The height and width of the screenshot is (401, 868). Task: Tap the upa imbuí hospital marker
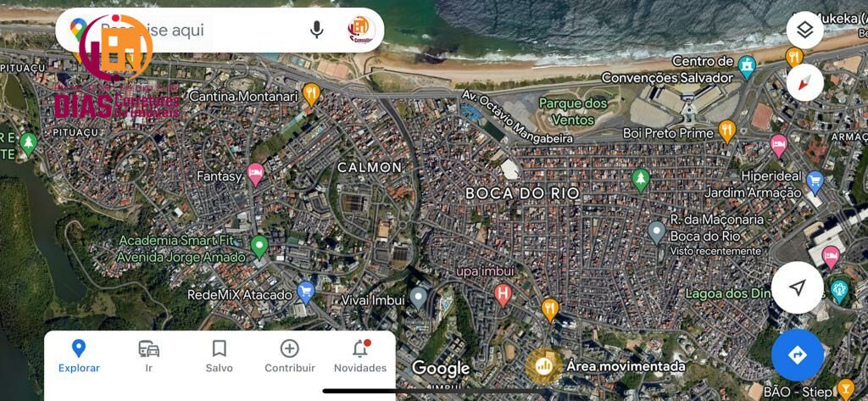(x=503, y=295)
